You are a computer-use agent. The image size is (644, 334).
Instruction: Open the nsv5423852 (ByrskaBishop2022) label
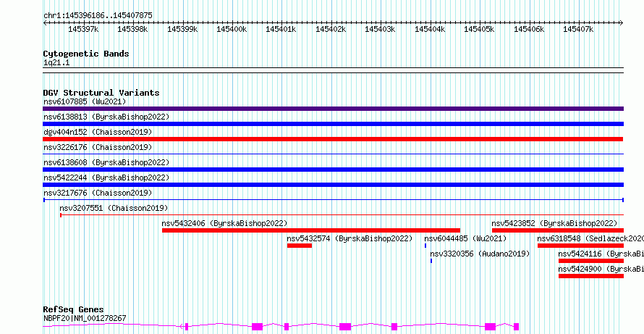554,223
